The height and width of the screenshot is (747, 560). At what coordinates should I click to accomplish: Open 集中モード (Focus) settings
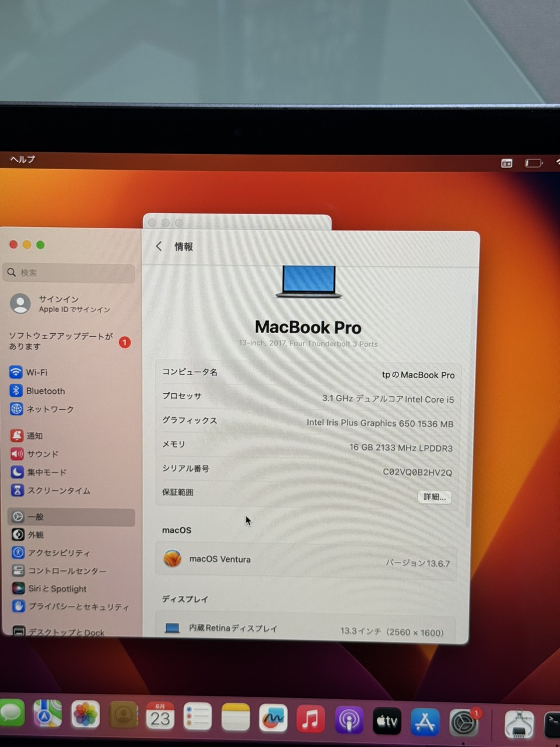click(47, 472)
